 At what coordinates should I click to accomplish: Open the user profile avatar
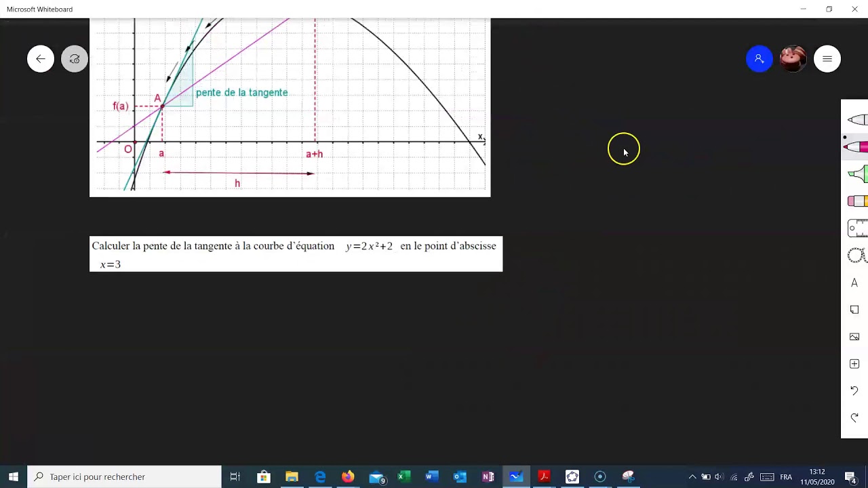click(793, 59)
